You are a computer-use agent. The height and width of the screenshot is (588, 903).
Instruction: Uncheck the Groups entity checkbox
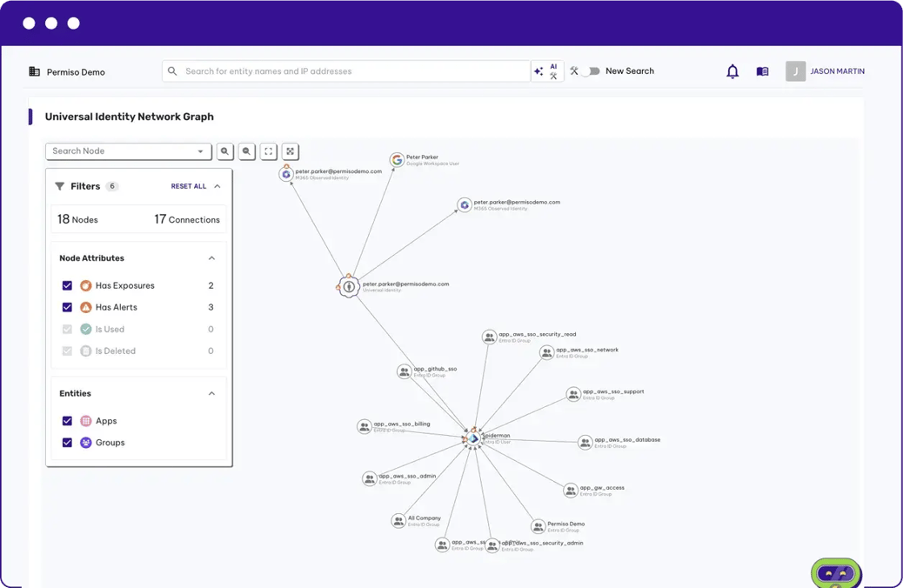(67, 443)
